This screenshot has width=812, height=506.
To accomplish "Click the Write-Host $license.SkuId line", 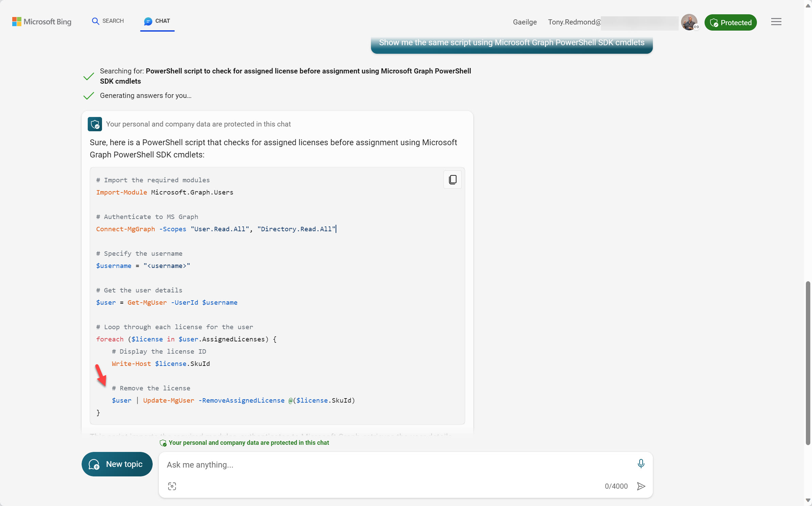I will coord(161,364).
